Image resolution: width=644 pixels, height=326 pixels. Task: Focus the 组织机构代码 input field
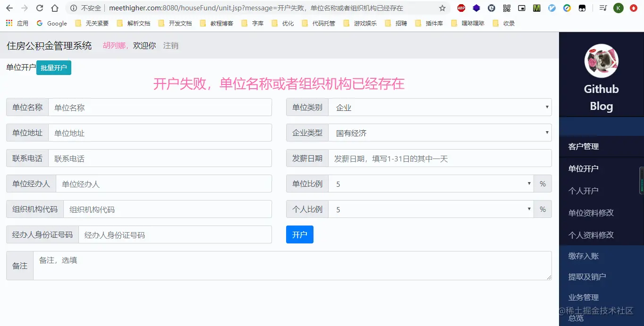pos(168,209)
